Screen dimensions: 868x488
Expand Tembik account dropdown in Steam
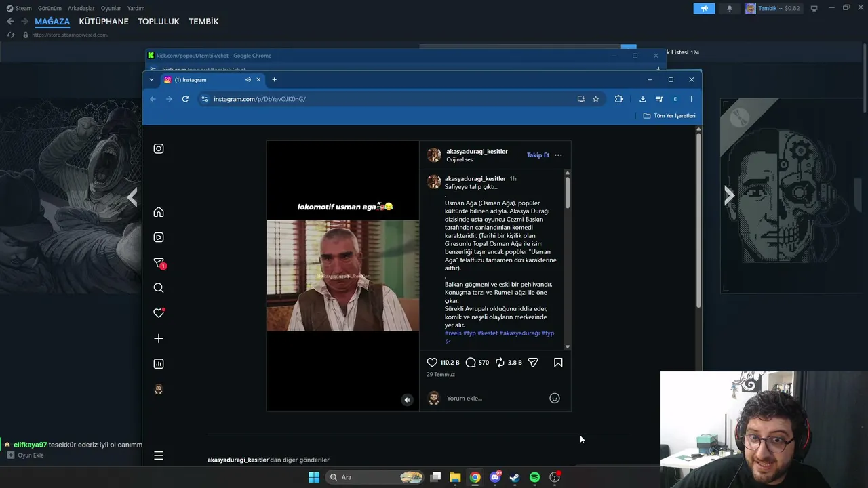pos(772,8)
